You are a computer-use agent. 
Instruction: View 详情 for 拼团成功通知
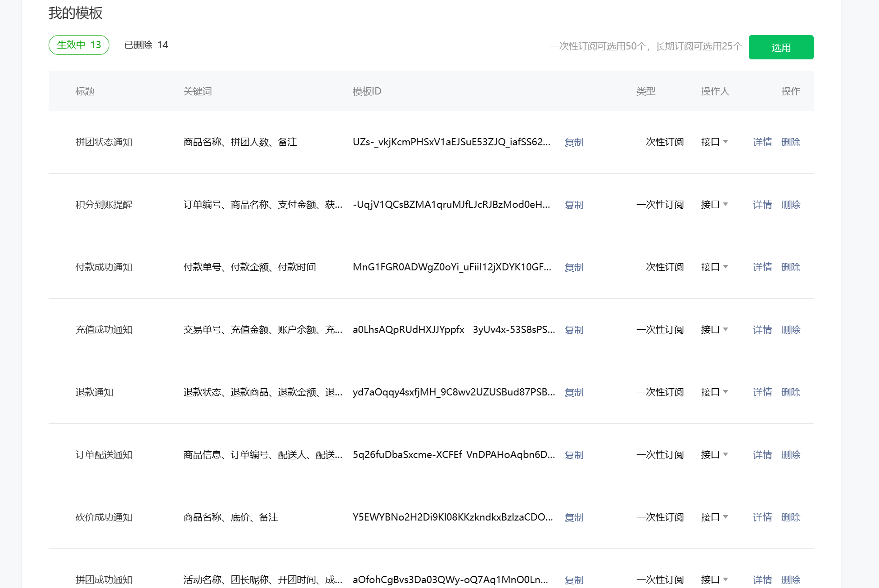click(x=762, y=580)
